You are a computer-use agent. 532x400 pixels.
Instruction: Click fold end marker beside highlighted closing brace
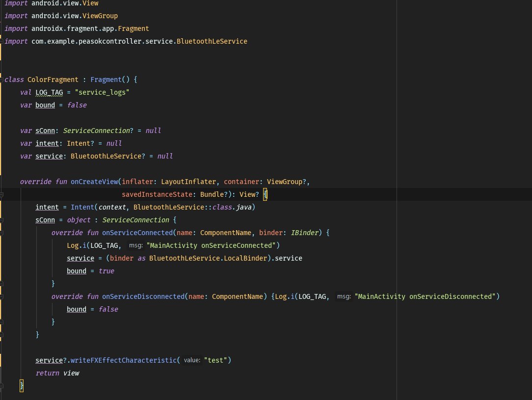(1, 386)
